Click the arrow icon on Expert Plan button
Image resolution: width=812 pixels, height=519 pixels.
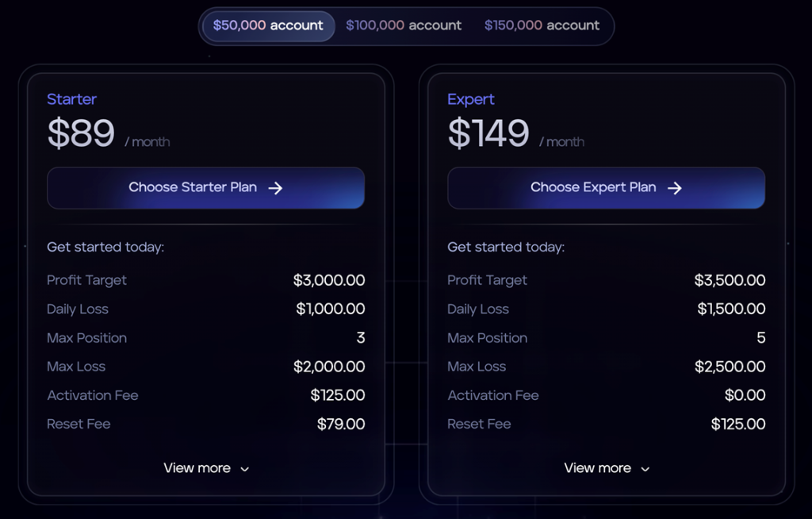675,188
